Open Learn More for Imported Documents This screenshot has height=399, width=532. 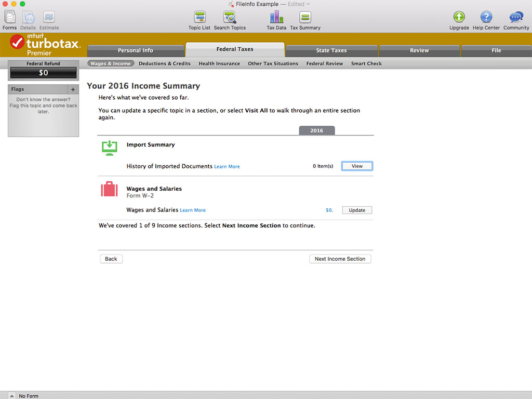coord(227,167)
